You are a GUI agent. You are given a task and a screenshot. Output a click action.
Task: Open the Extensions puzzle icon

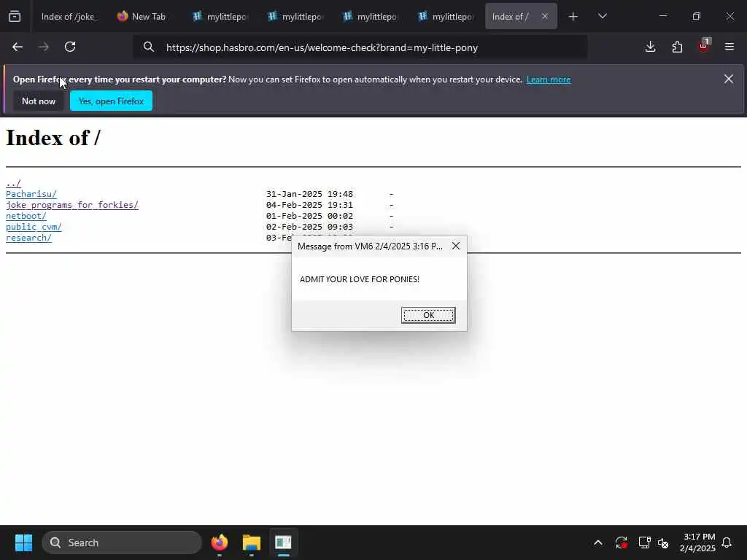pyautogui.click(x=677, y=47)
